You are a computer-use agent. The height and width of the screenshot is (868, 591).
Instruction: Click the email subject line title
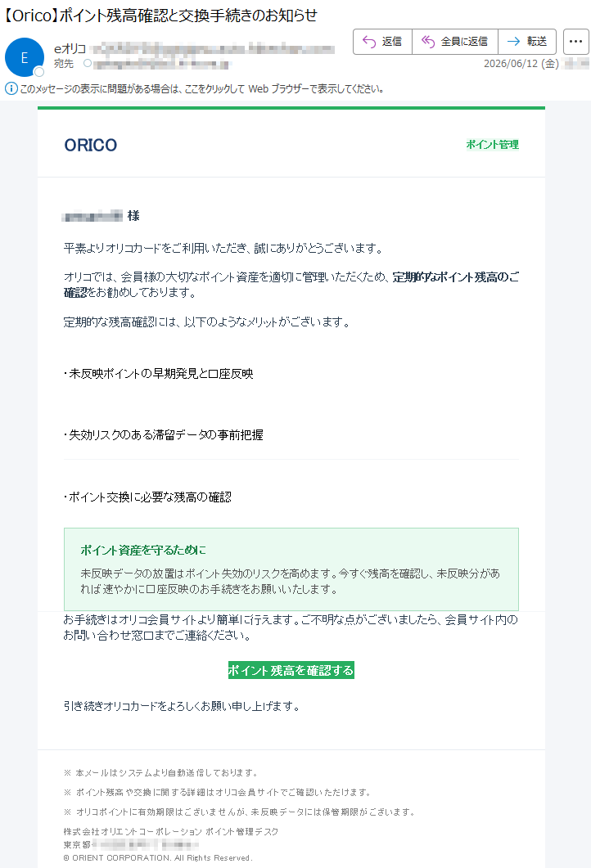coord(160,15)
